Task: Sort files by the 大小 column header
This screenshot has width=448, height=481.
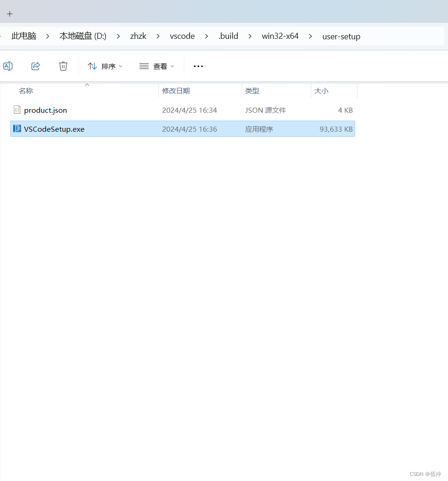Action: 321,91
